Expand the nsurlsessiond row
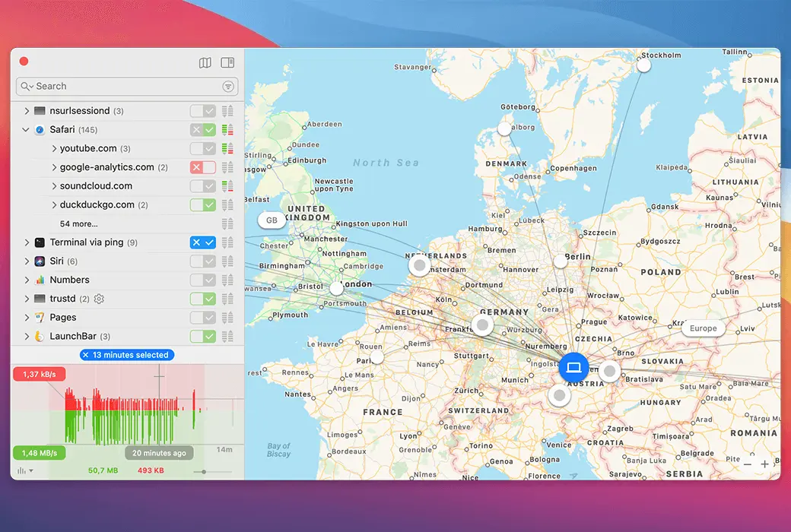The height and width of the screenshot is (532, 791). pyautogui.click(x=26, y=111)
